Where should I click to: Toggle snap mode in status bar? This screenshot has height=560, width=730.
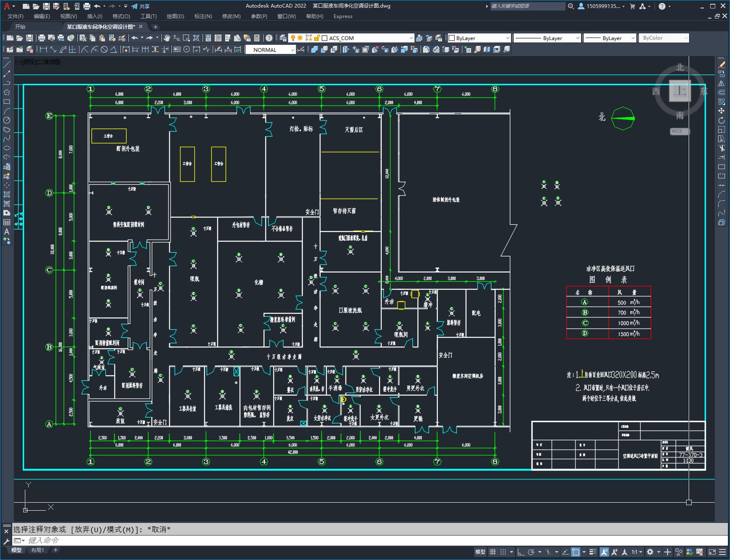tap(503, 552)
